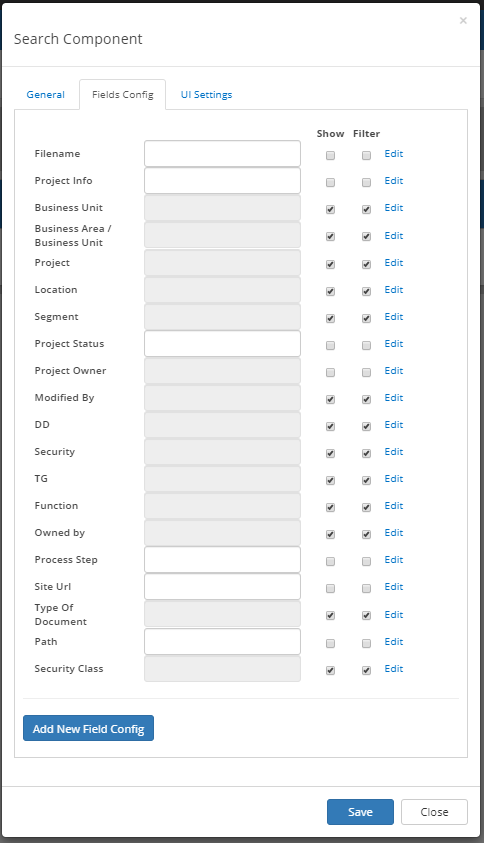Close dialog with the X icon
Viewport: 484px width, 843px height.
point(463,20)
